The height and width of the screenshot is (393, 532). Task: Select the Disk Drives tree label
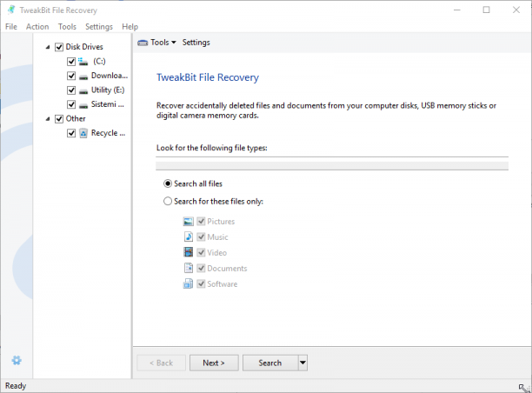(x=84, y=47)
